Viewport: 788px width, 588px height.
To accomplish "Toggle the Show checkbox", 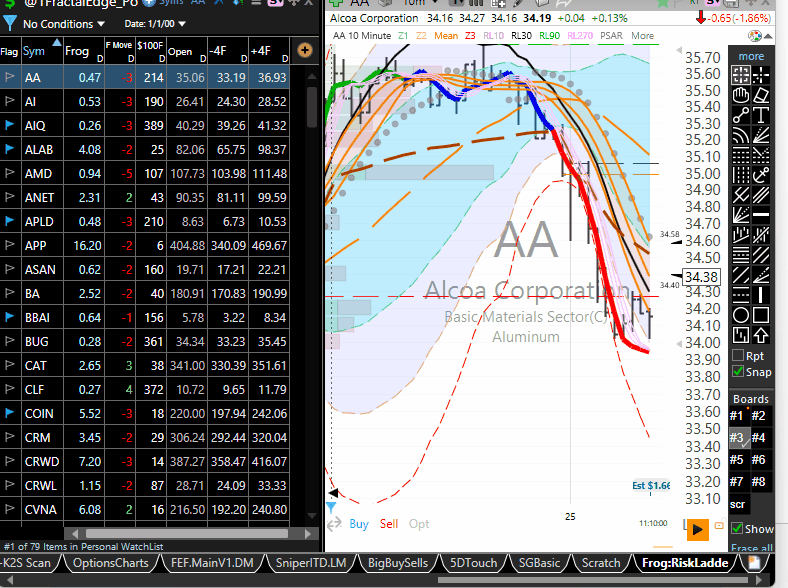I will (x=737, y=528).
